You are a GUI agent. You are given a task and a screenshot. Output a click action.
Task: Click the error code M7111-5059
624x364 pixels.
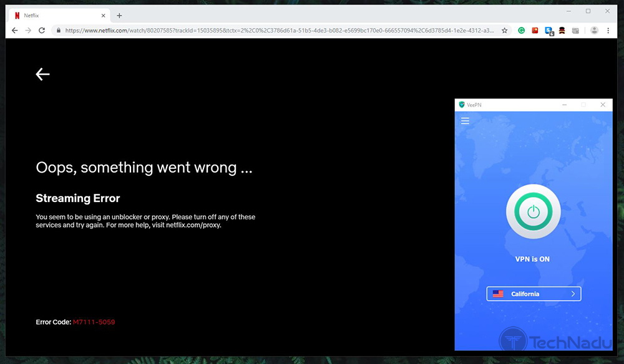click(x=94, y=322)
